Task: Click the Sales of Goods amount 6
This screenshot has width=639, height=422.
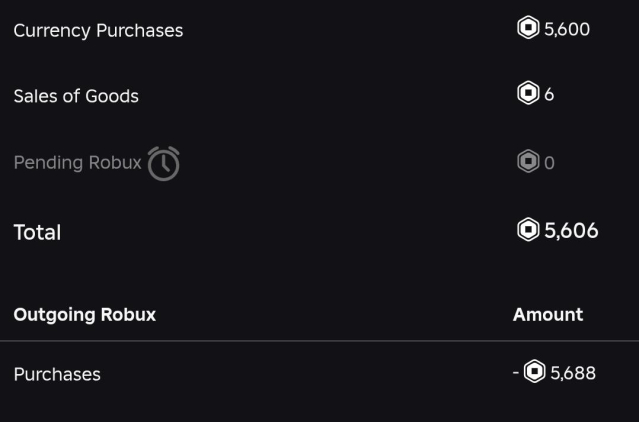Action: (549, 95)
